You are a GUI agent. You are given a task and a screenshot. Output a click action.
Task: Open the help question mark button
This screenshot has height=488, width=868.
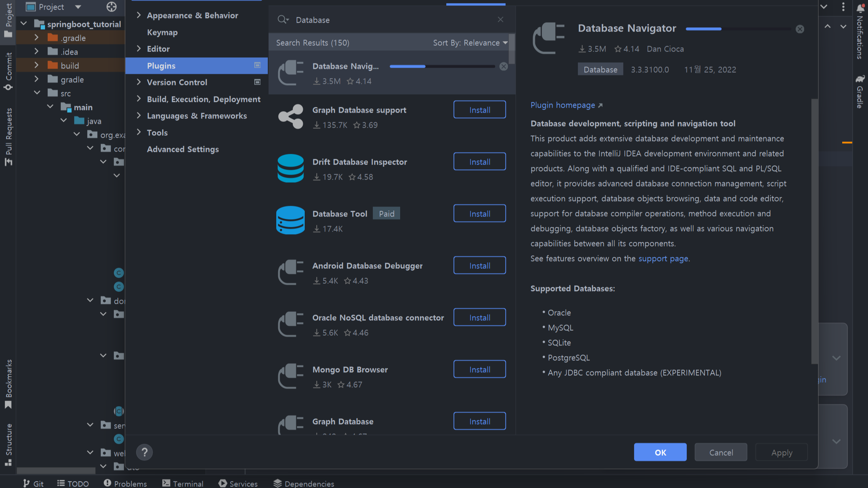(x=145, y=452)
